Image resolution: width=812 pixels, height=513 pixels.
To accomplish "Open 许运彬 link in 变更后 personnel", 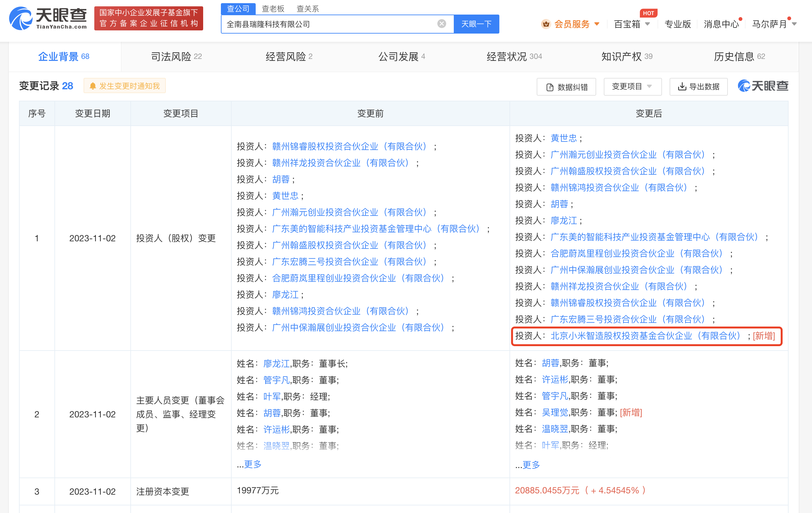I will pos(555,379).
